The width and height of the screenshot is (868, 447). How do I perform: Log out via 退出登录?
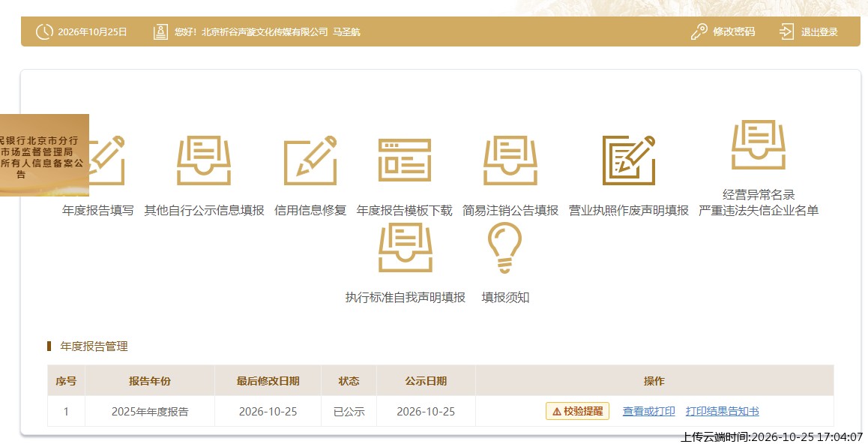tap(819, 31)
